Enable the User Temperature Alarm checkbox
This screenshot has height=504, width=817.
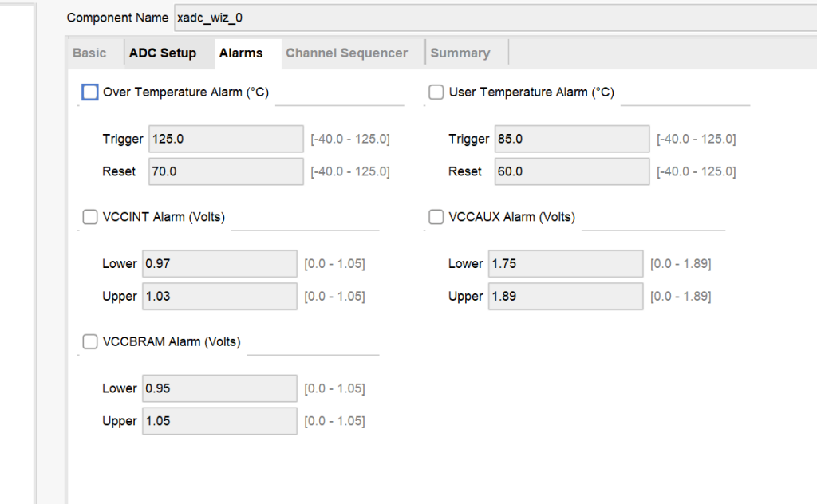(x=436, y=93)
